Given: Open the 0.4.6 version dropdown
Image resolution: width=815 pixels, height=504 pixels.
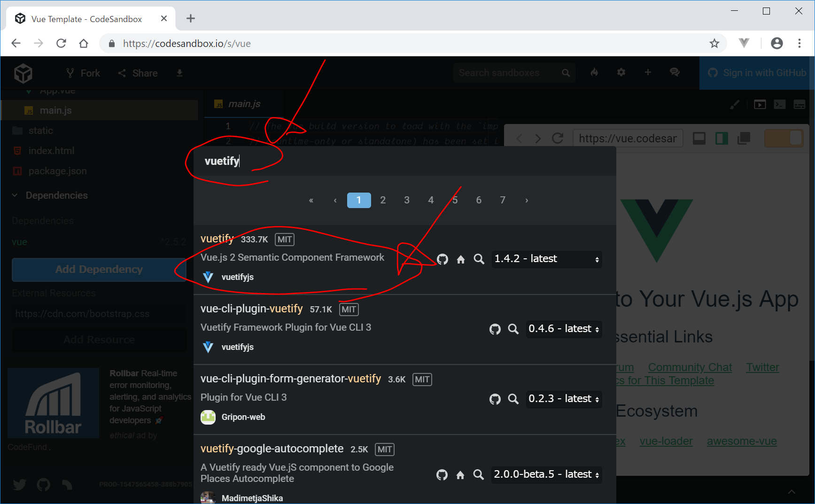Looking at the screenshot, I should click(x=563, y=329).
